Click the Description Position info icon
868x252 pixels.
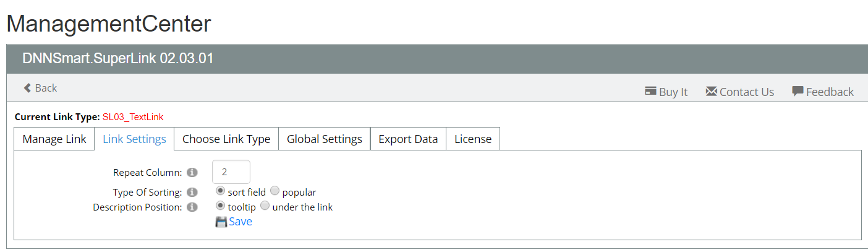pos(192,207)
